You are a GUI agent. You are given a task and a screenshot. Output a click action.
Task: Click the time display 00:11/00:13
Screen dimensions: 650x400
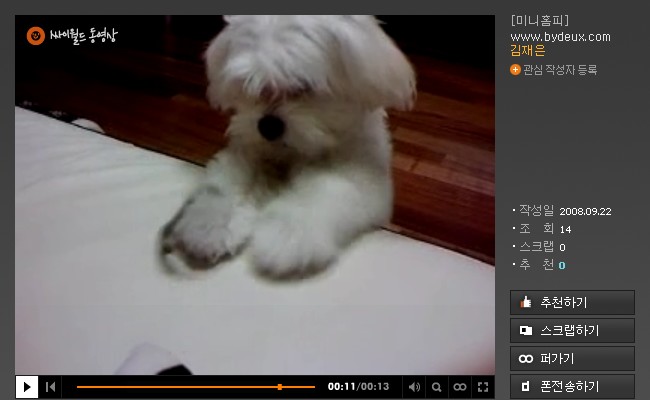[x=359, y=387]
